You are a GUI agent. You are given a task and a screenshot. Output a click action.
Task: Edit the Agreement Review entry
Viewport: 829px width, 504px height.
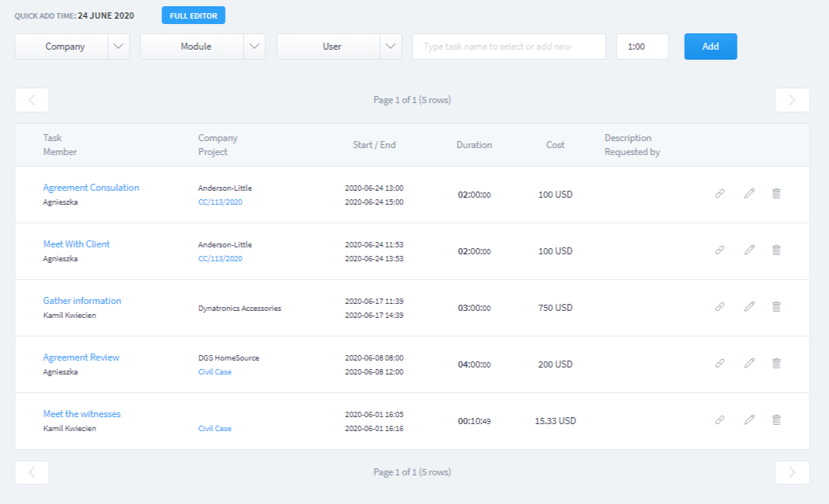[x=749, y=363]
